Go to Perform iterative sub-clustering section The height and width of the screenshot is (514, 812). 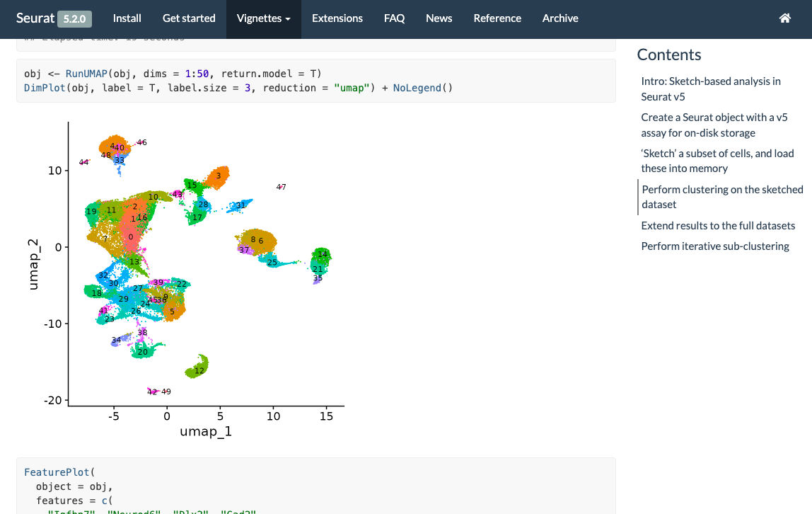[715, 246]
